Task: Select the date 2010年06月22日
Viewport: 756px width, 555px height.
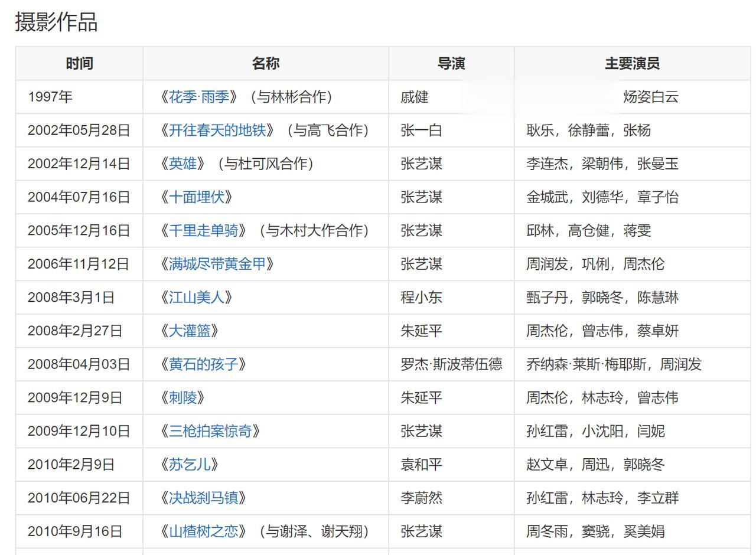Action: click(79, 498)
